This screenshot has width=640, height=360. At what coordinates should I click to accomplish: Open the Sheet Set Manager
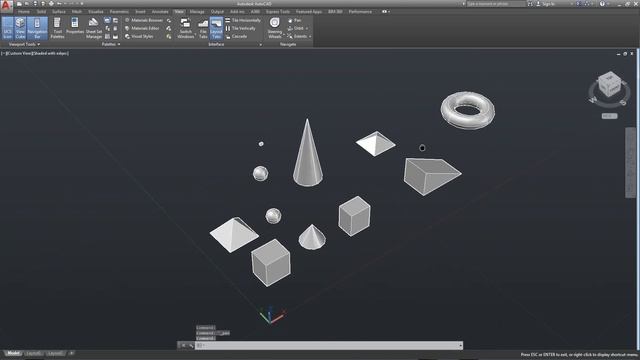click(93, 28)
